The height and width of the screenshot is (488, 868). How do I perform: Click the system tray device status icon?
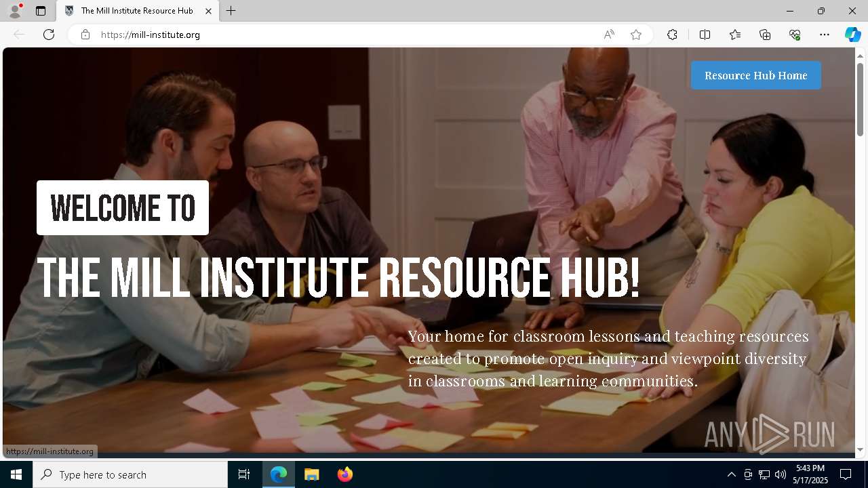point(748,474)
